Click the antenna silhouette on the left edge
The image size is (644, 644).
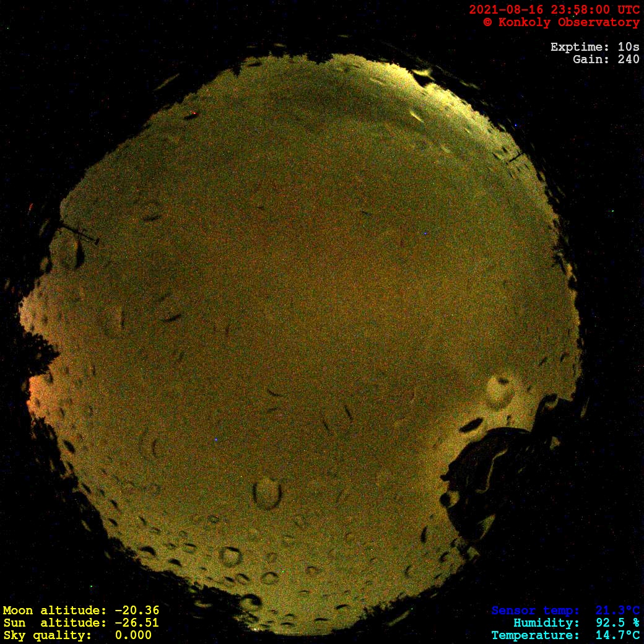79,233
